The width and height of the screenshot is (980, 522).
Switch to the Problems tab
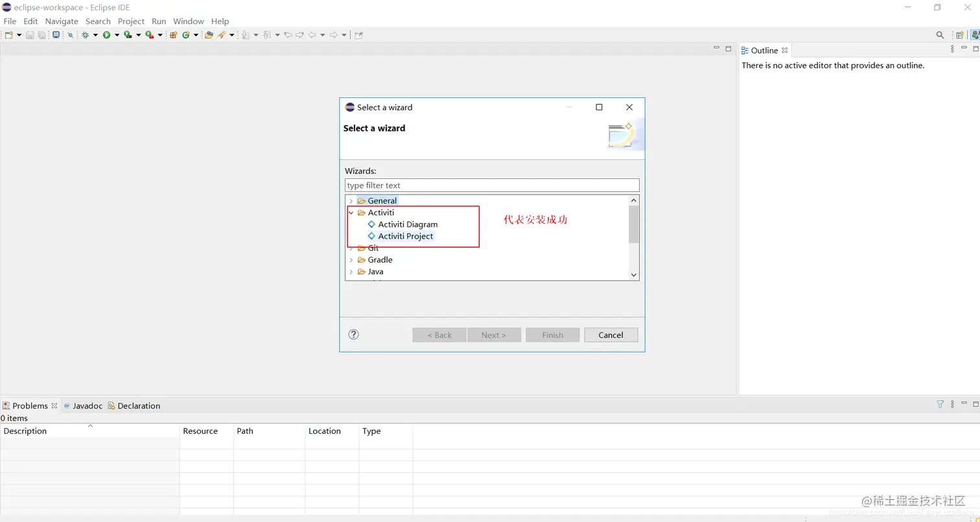30,406
